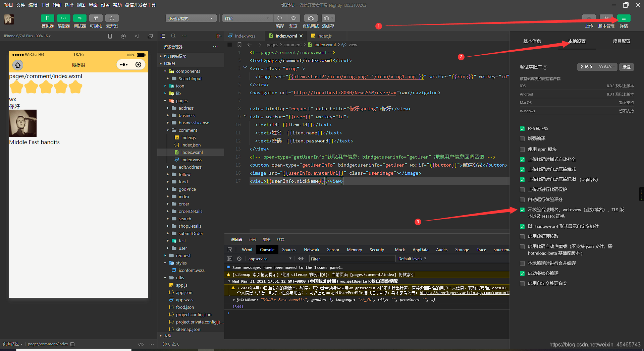Click the editor bookmark icon
Viewport: 644px width, 351px height.
click(x=239, y=45)
